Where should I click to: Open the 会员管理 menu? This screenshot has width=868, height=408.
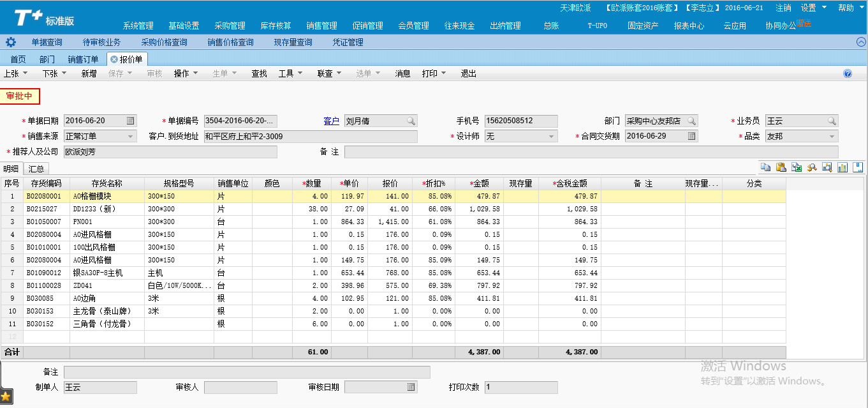tap(414, 26)
